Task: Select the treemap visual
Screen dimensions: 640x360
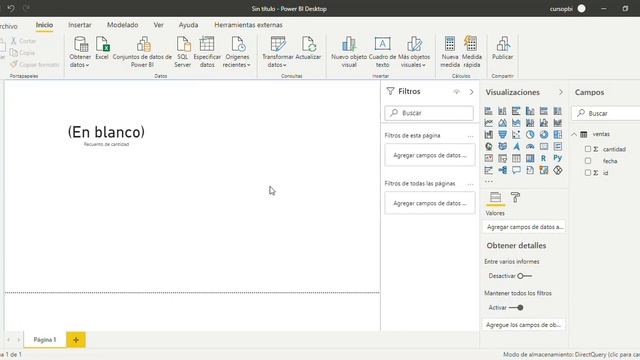Action: 558,135
